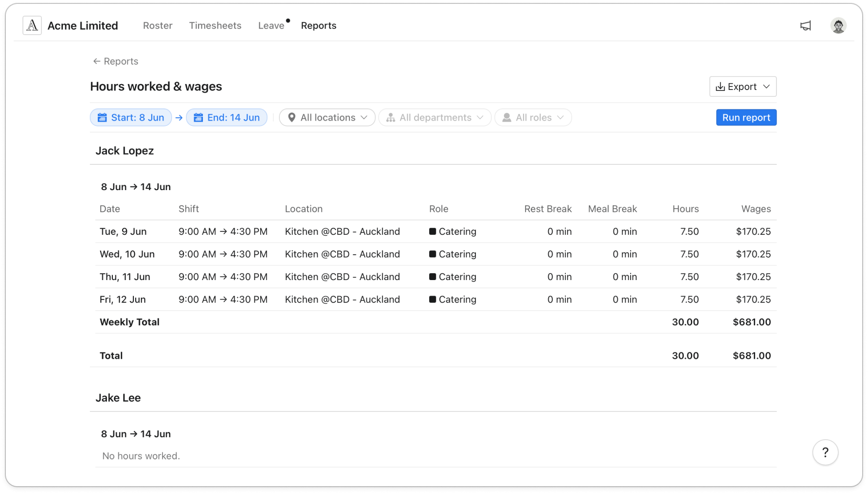Open the announcements megaphone icon

pyautogui.click(x=806, y=26)
